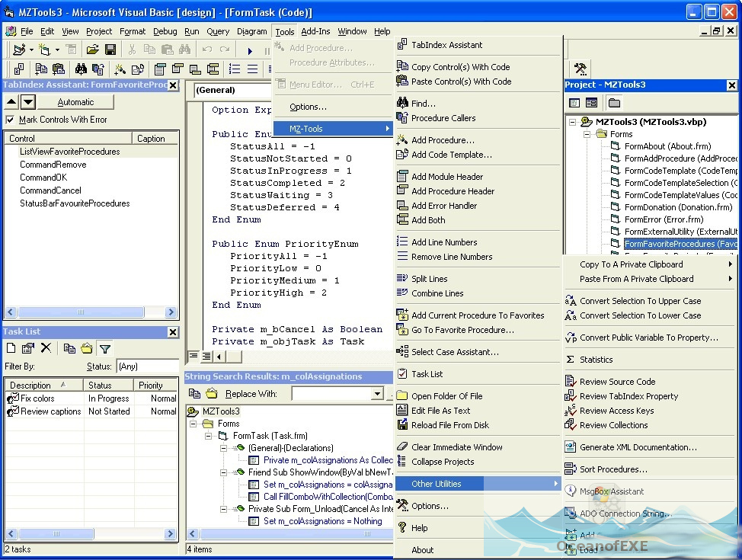The height and width of the screenshot is (560, 742).
Task: Open the (General) object dropdown in code window
Action: click(233, 90)
